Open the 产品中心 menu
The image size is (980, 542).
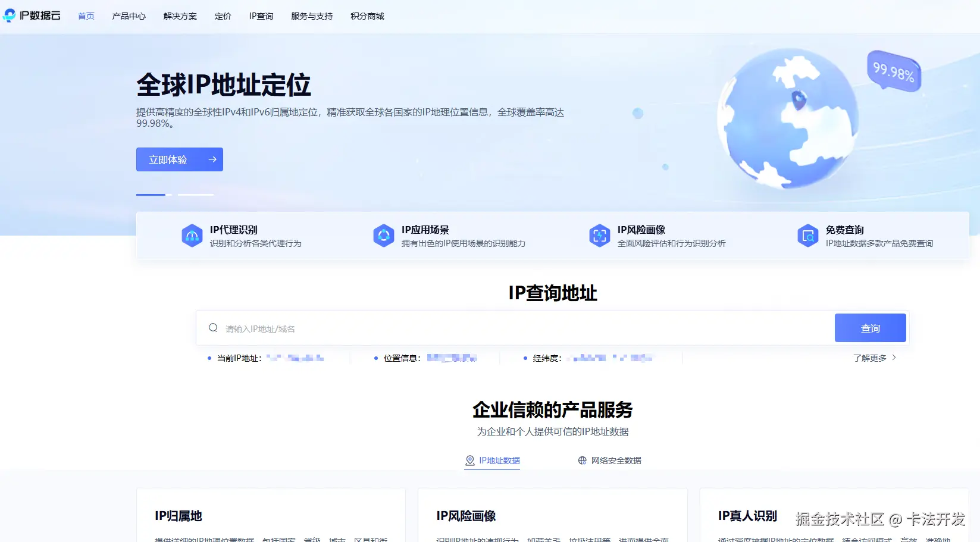tap(129, 16)
